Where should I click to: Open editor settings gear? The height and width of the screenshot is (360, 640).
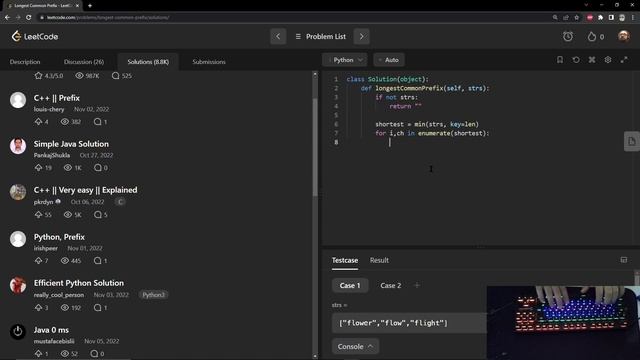pos(608,60)
